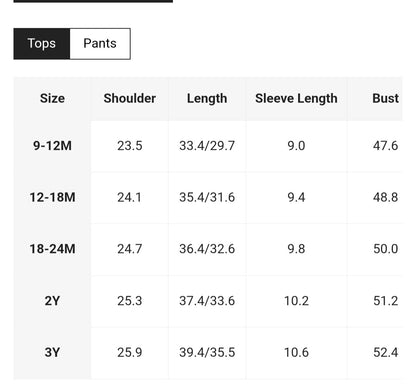Click the Size column header
The height and width of the screenshot is (384, 416).
point(52,98)
